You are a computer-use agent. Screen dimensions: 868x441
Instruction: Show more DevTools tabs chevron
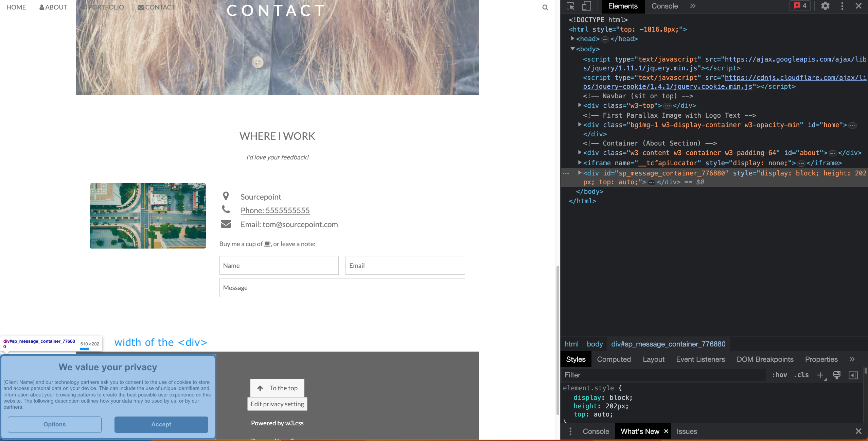pos(693,6)
